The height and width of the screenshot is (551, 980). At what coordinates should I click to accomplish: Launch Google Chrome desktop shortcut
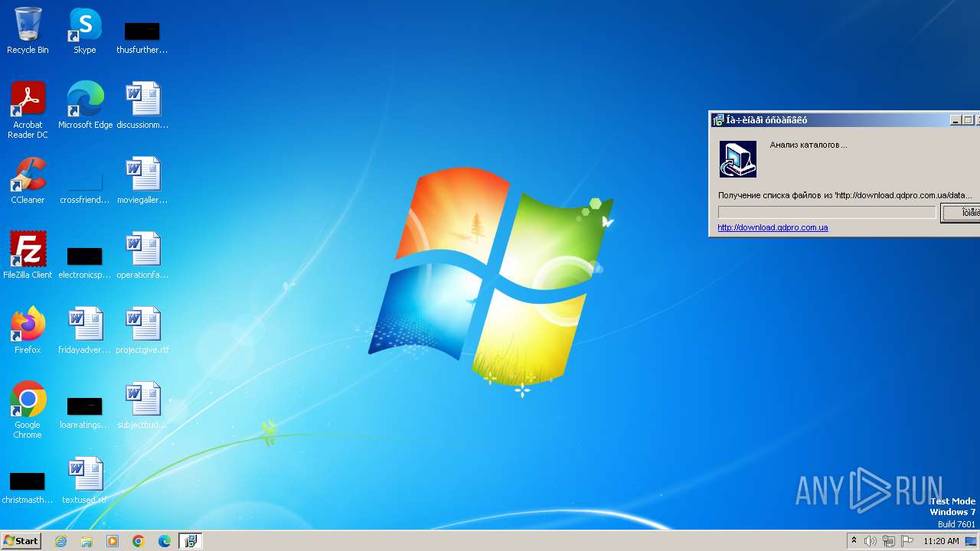tap(28, 410)
